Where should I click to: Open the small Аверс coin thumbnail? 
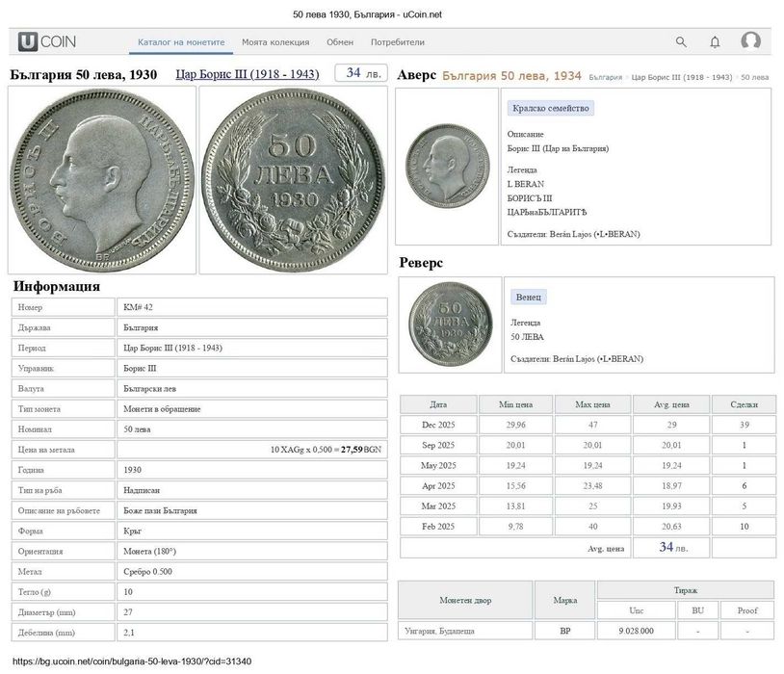click(447, 167)
